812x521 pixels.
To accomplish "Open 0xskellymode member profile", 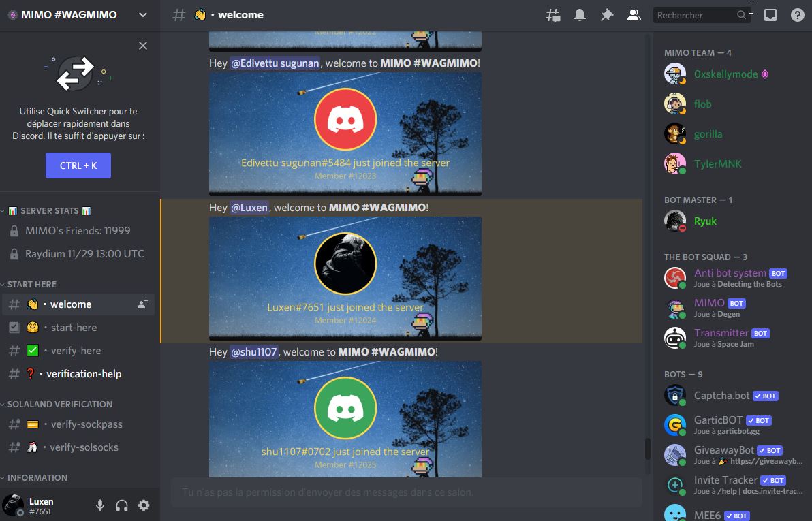I will pyautogui.click(x=732, y=74).
